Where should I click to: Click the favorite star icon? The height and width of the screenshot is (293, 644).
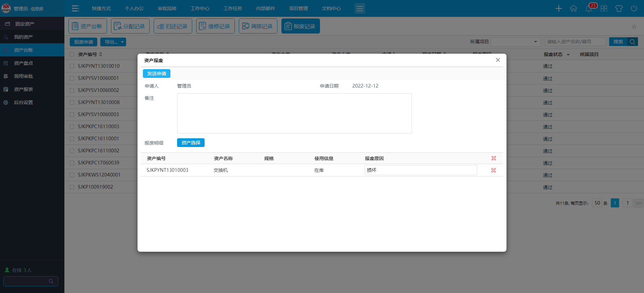(x=634, y=27)
